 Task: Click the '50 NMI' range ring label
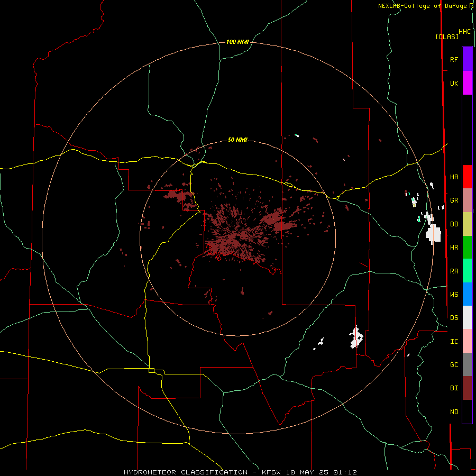[x=237, y=140]
